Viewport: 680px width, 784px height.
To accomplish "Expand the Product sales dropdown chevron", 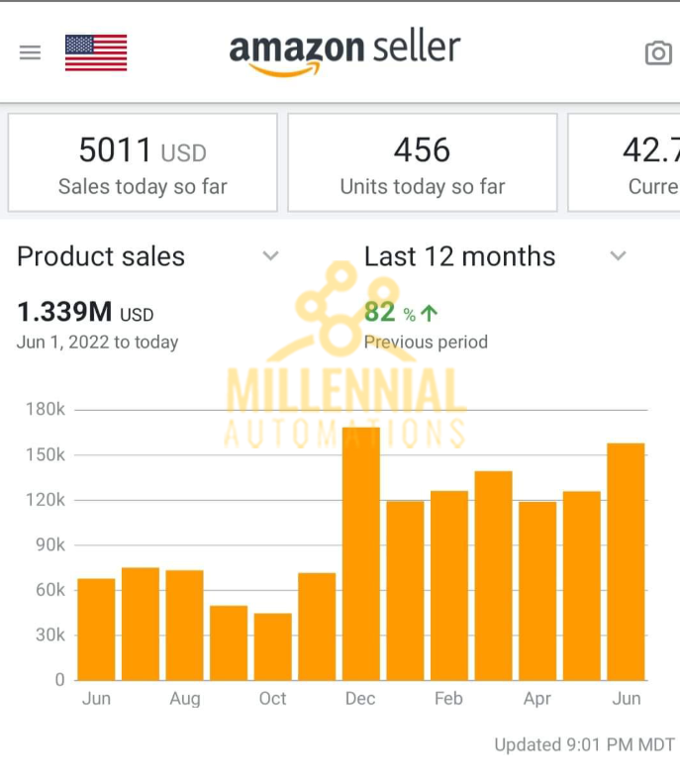I will [270, 256].
